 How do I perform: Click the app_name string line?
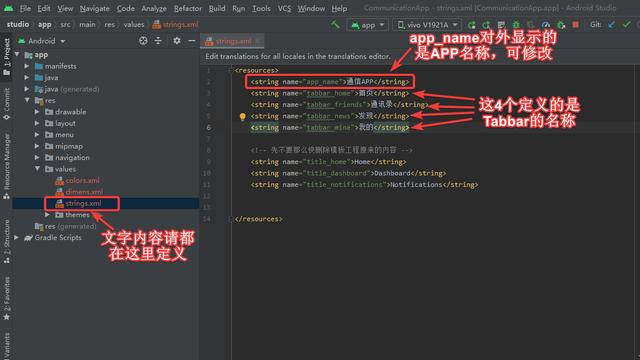(x=330, y=82)
